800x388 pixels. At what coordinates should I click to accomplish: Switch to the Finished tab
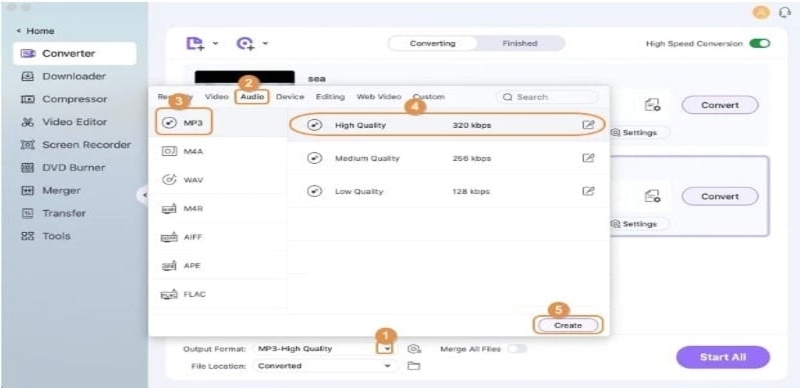click(520, 43)
